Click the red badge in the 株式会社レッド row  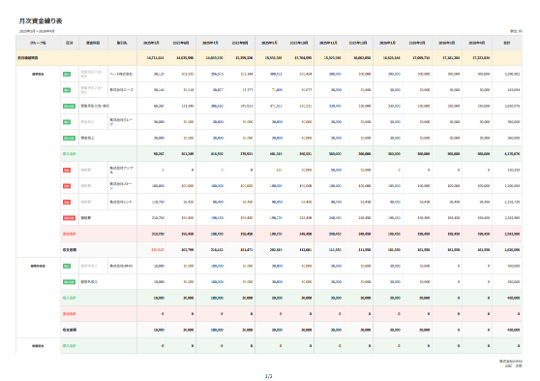(x=67, y=202)
